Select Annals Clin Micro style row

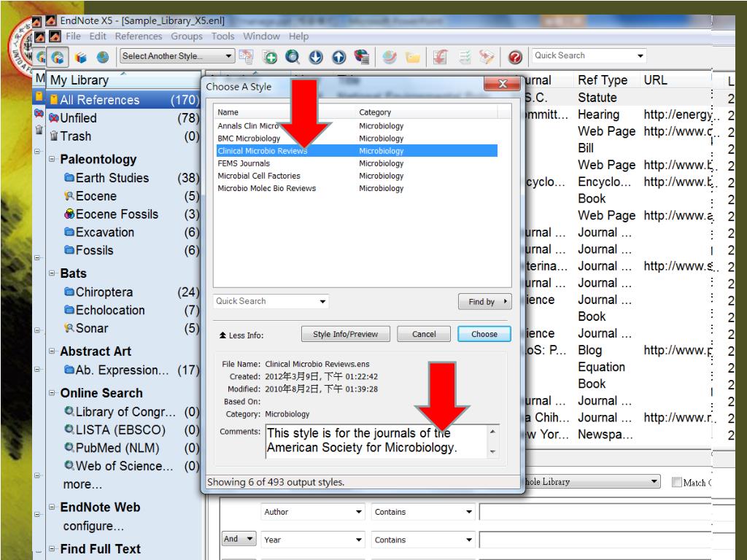[x=357, y=126]
